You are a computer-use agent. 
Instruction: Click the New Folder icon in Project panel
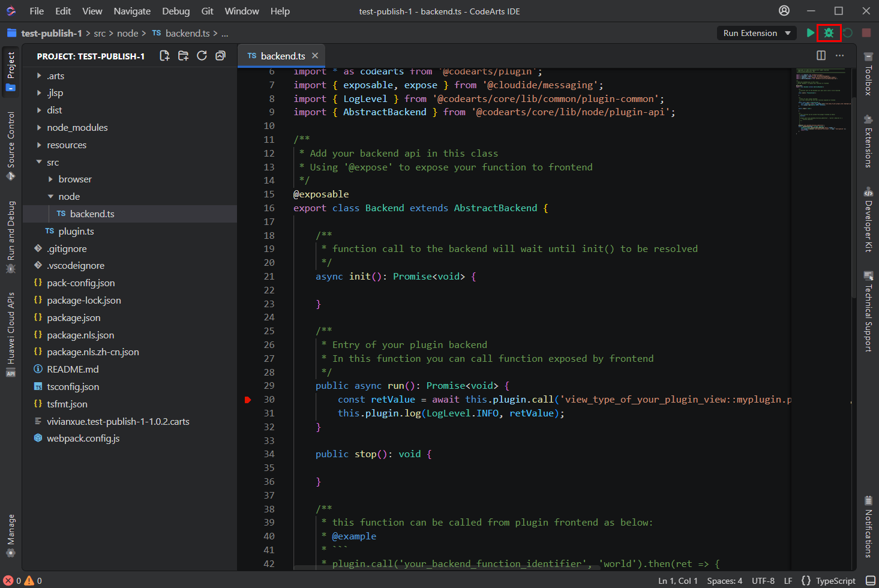[183, 56]
